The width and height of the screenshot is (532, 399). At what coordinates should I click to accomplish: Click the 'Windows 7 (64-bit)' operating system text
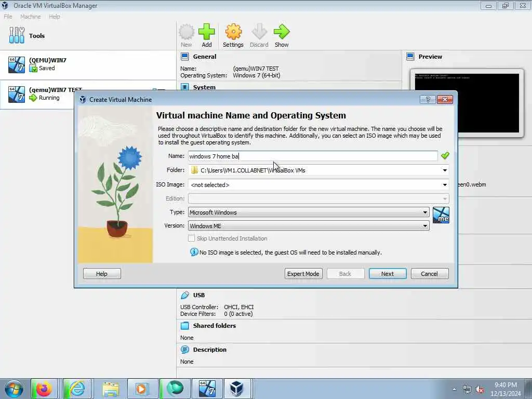257,75
